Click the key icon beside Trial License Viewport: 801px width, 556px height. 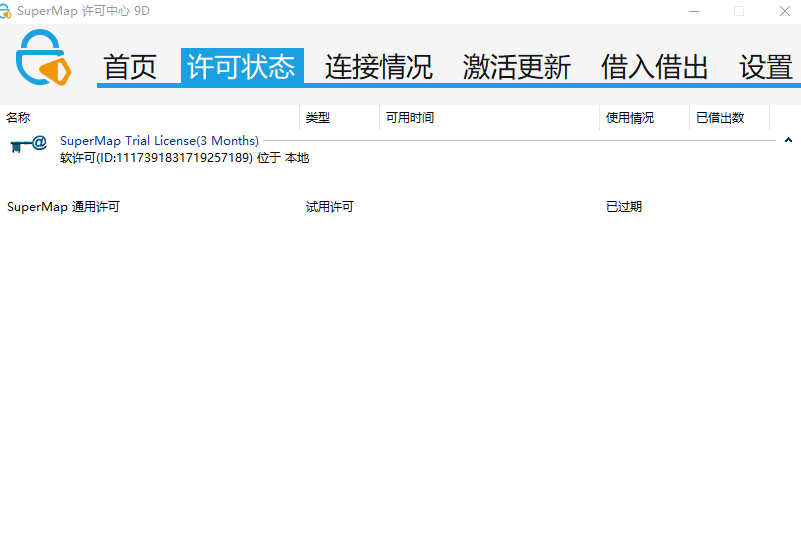click(28, 145)
